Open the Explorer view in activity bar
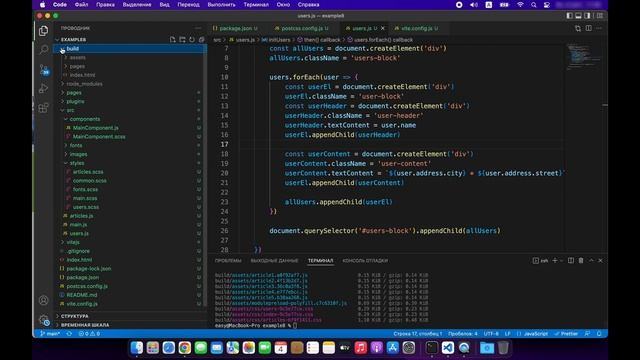Screen dimensions: 640x360 click(43, 31)
